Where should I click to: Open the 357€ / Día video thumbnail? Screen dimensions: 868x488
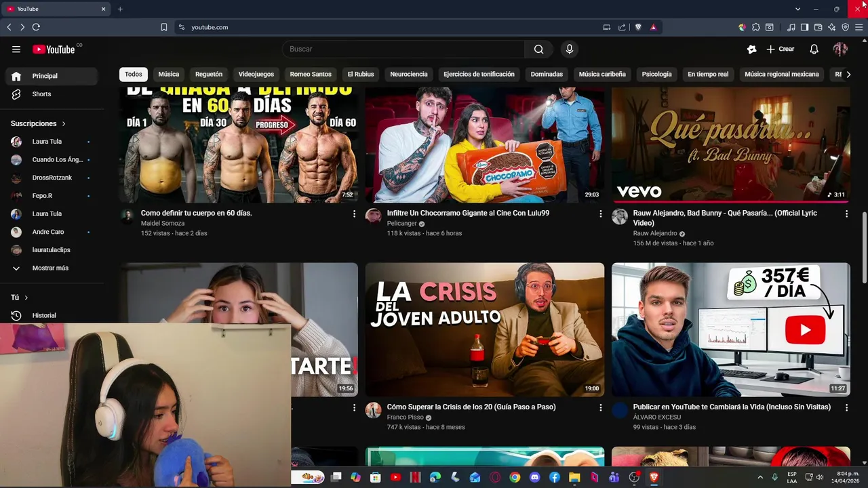(731, 330)
